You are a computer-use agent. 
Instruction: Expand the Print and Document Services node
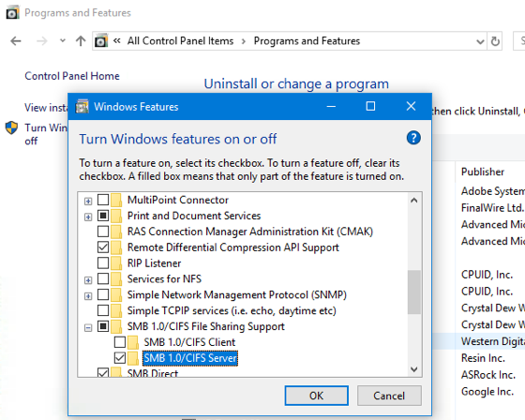[x=88, y=217]
